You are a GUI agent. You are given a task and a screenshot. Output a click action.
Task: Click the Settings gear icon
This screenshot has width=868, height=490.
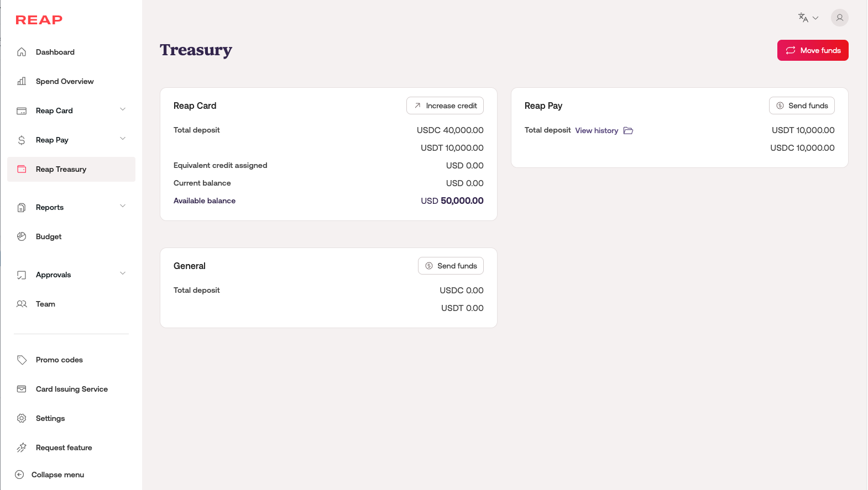(22, 418)
